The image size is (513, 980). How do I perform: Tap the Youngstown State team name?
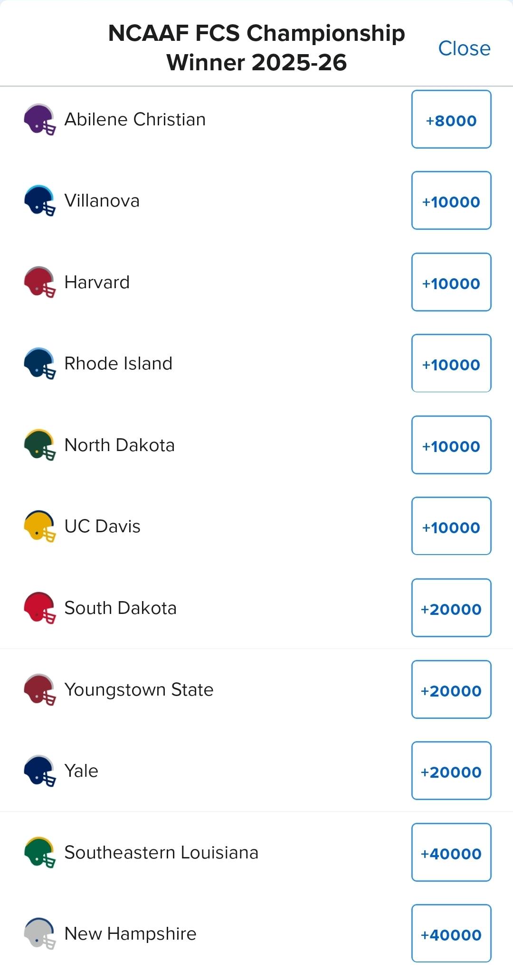pos(139,690)
